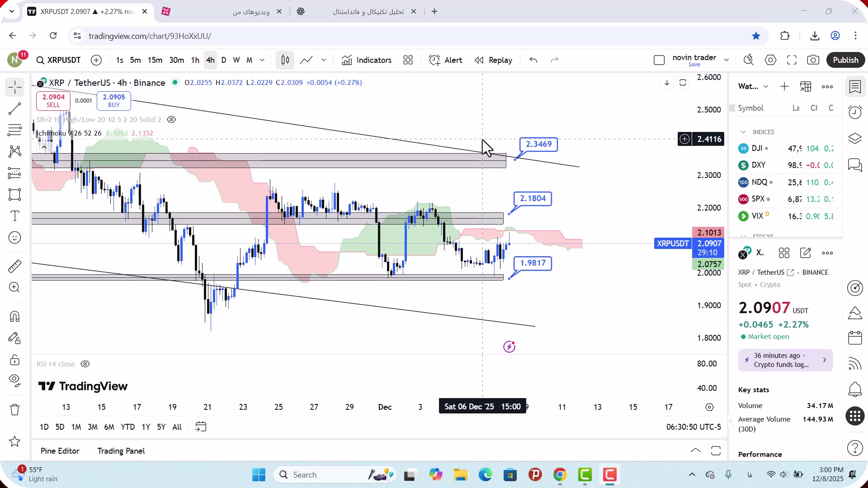This screenshot has width=868, height=488.
Task: Start bar Replay mode
Action: pyautogui.click(x=493, y=60)
